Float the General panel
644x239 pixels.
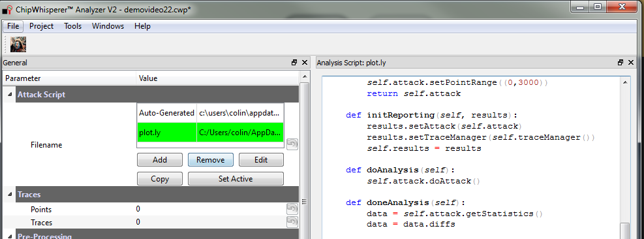point(294,63)
